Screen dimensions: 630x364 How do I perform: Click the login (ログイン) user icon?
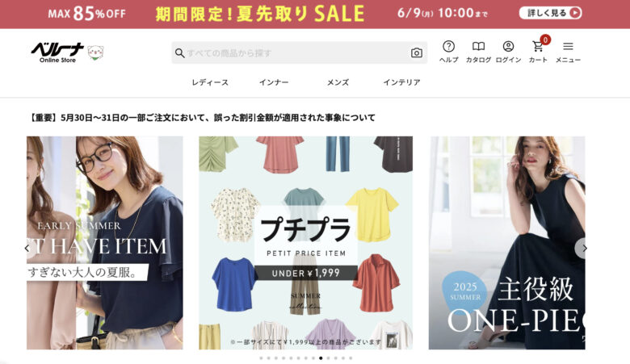[508, 52]
